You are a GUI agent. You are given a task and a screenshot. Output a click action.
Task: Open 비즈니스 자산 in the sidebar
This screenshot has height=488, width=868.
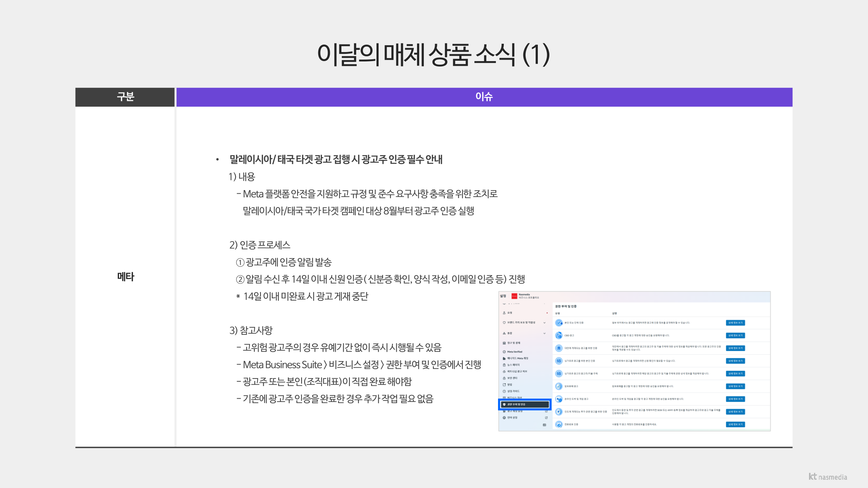tap(514, 398)
